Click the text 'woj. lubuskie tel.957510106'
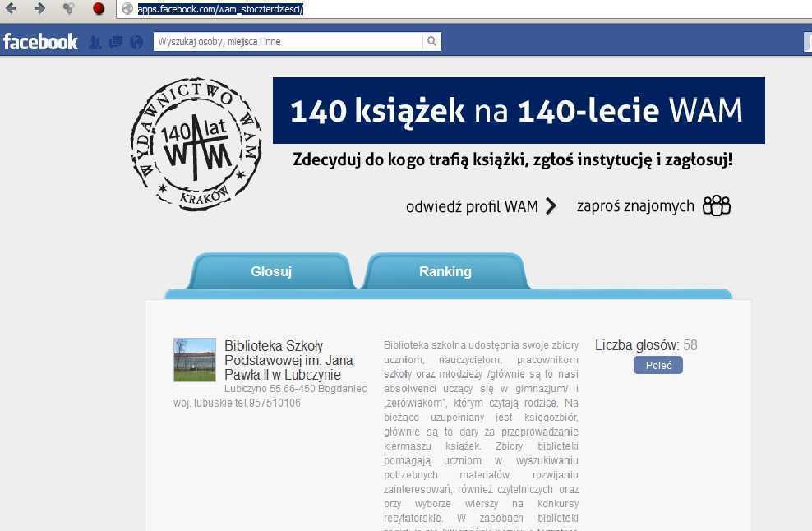Image resolution: width=812 pixels, height=531 pixels. pyautogui.click(x=237, y=403)
